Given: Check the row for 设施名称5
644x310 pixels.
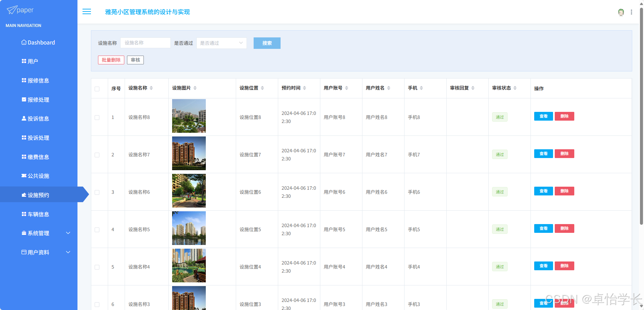Looking at the screenshot, I should click(97, 230).
